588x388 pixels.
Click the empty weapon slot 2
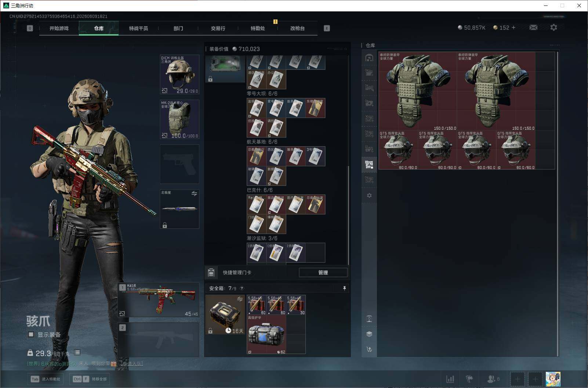coord(159,340)
